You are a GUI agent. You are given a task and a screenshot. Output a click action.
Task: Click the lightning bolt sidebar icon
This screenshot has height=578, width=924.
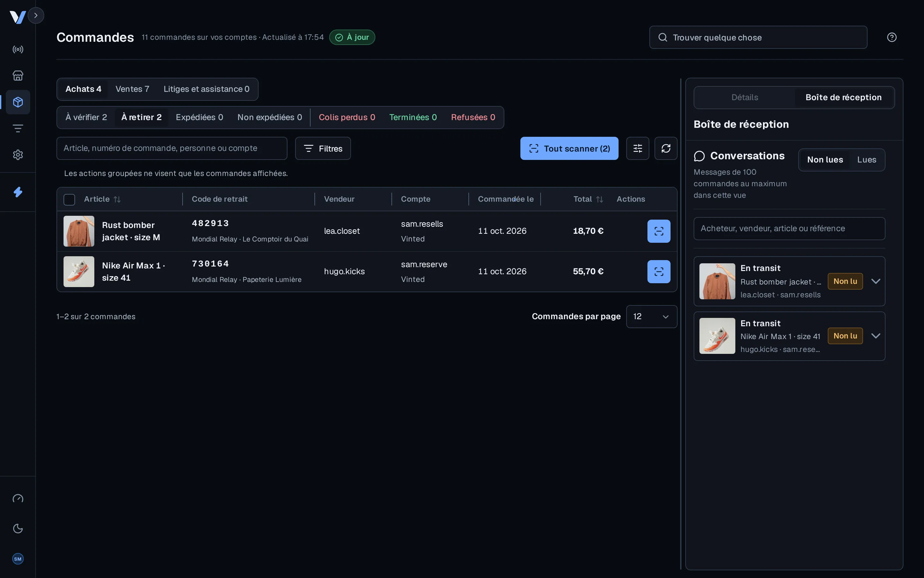tap(18, 192)
